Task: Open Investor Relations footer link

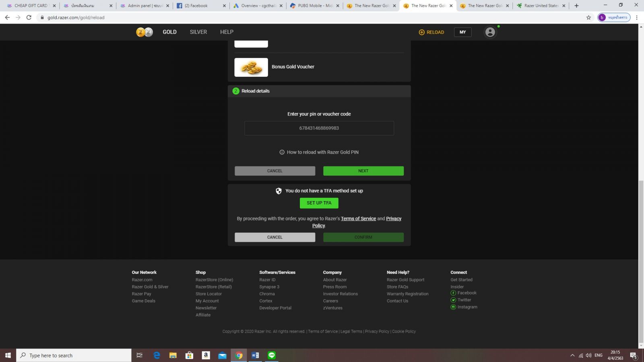Action: click(340, 294)
